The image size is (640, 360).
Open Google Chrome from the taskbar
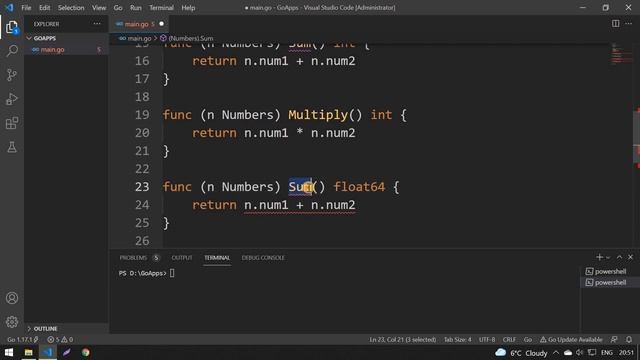coord(85,352)
